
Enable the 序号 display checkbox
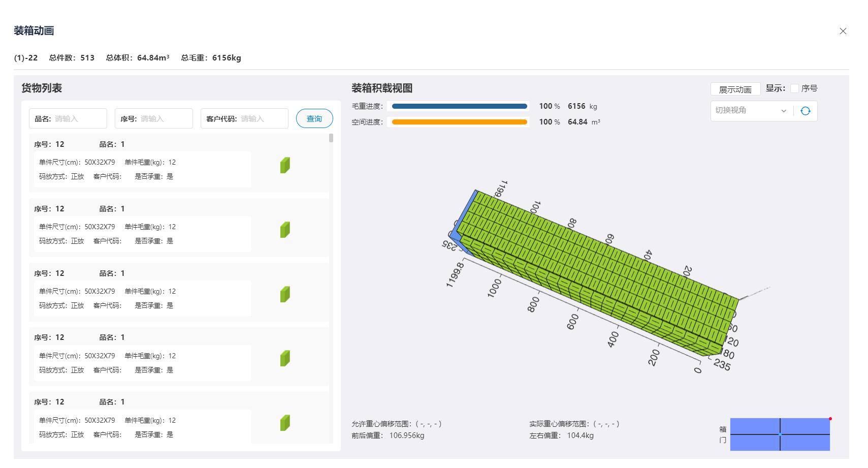(x=794, y=88)
